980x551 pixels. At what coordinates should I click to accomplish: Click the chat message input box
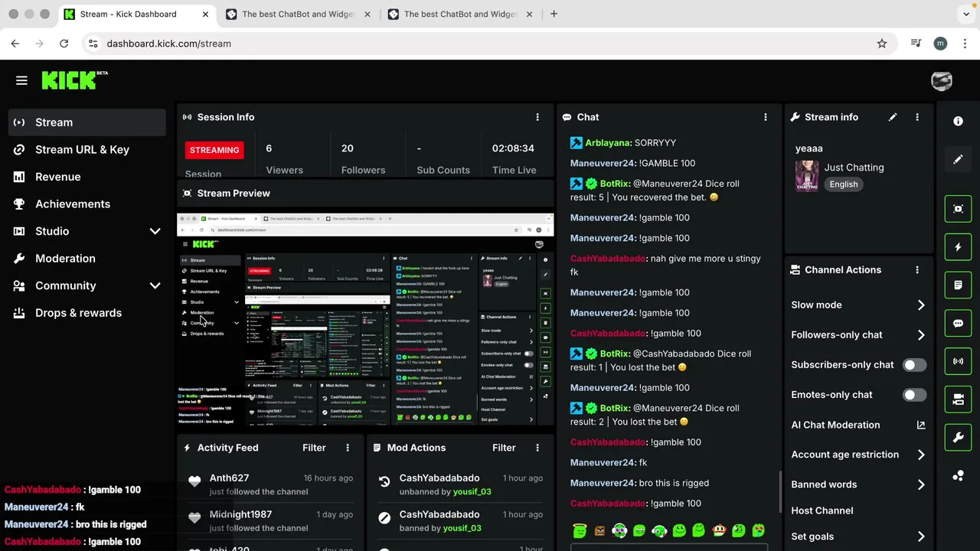coord(669,548)
